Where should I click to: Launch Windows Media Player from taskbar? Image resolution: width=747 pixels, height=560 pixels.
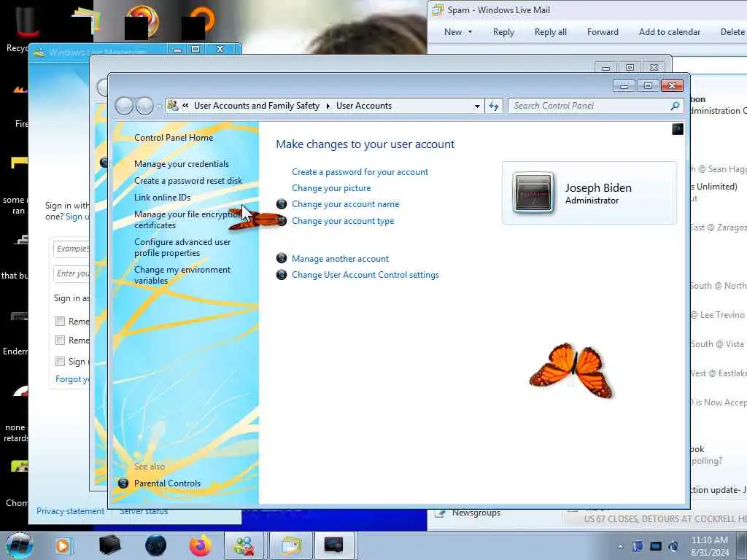point(63,545)
